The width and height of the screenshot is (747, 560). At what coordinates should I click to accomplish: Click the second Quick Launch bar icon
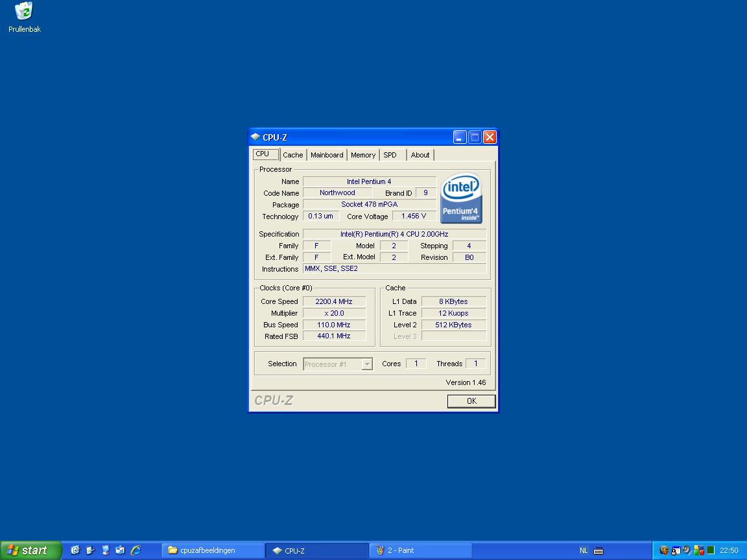pos(90,550)
